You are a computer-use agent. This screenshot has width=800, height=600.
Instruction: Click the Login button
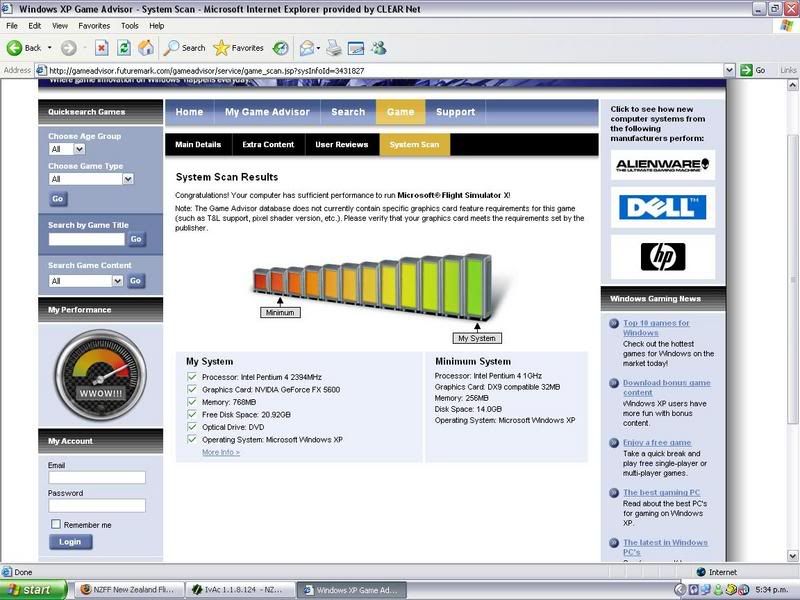(70, 542)
